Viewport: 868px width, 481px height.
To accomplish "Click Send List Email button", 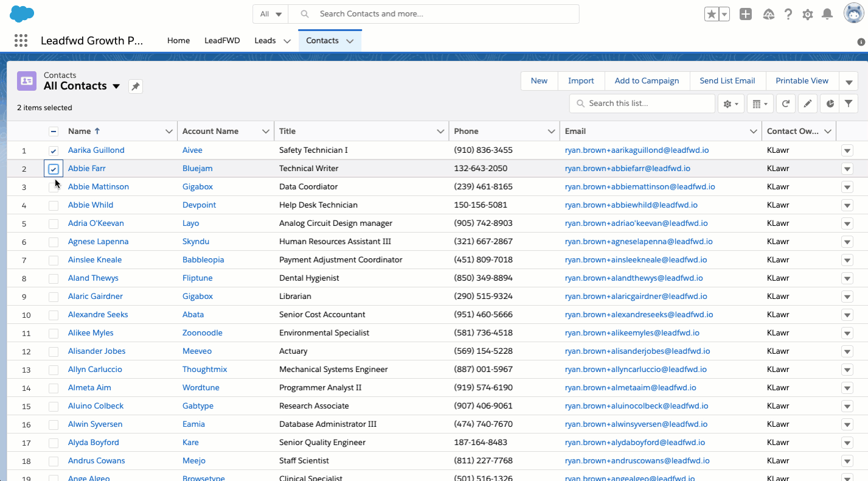I will pyautogui.click(x=727, y=81).
